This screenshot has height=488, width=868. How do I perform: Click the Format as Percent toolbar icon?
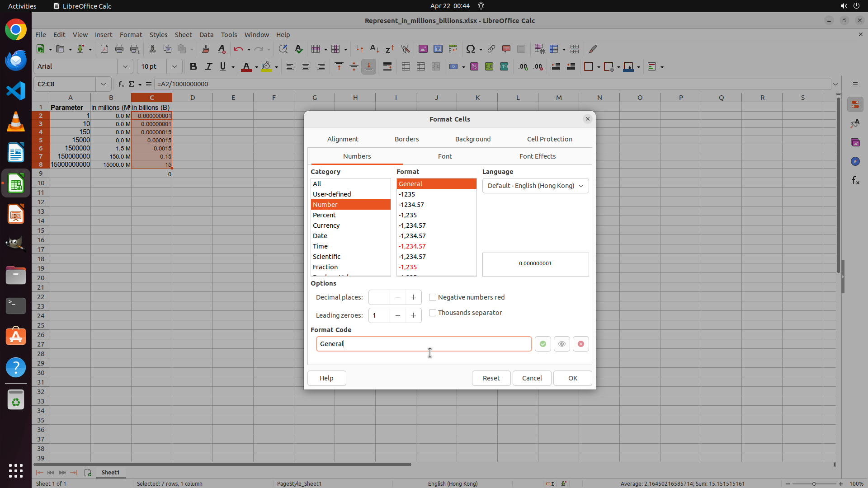[x=474, y=66]
